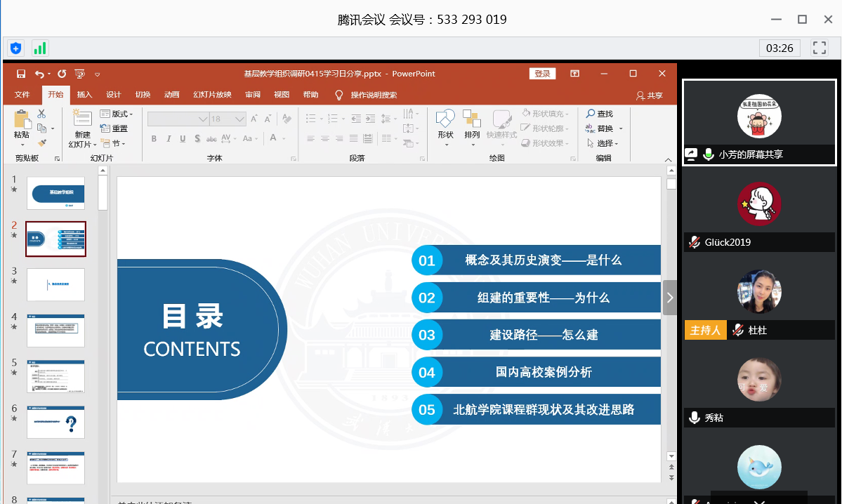Screen dimensions: 842x504
Task: Toggle Bold formatting
Action: [154, 139]
